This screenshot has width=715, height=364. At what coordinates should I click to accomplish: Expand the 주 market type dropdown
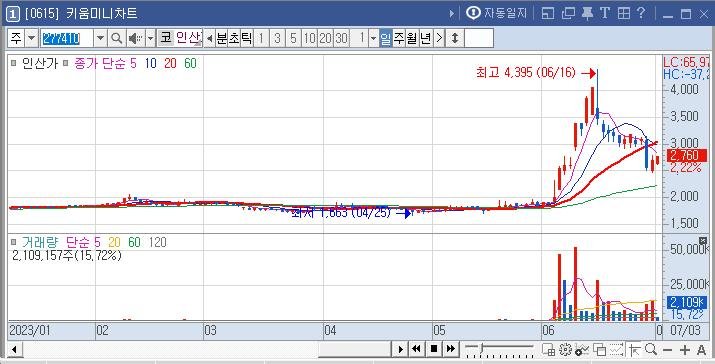click(x=31, y=39)
